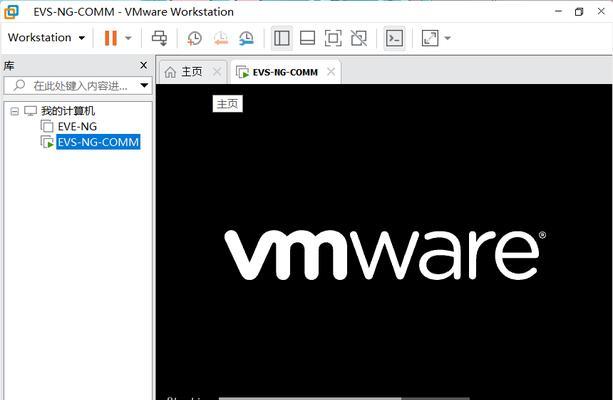This screenshot has height=400, width=613.
Task: Open the library search filter dropdown
Action: tap(144, 85)
